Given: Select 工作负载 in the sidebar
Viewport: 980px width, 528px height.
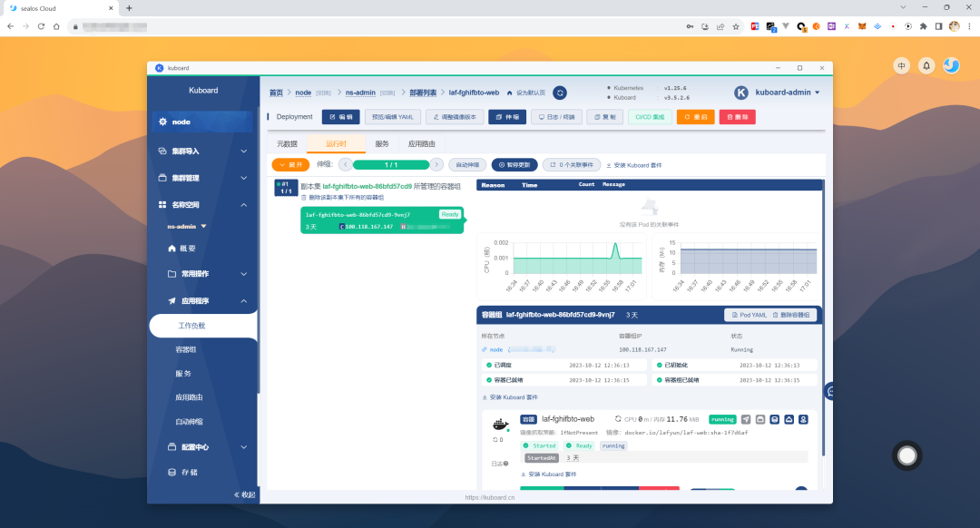Looking at the screenshot, I should coord(204,326).
